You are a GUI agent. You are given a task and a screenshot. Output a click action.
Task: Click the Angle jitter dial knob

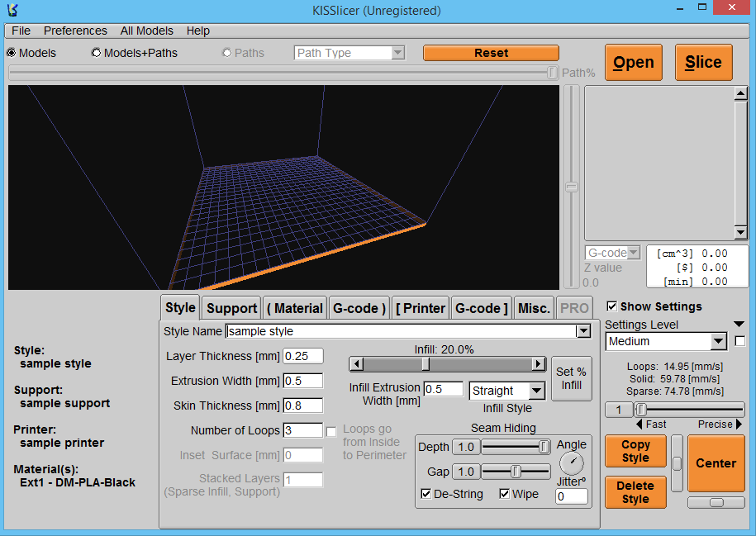tap(571, 463)
